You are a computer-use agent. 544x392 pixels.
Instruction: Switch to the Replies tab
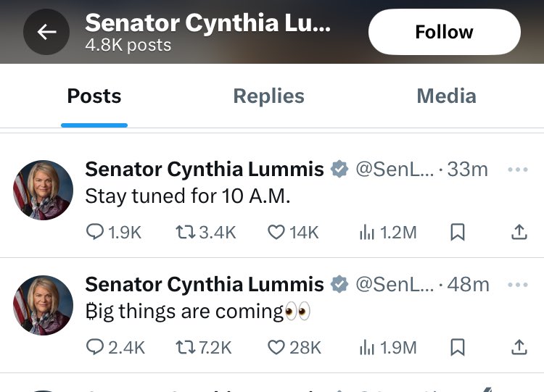pyautogui.click(x=269, y=96)
